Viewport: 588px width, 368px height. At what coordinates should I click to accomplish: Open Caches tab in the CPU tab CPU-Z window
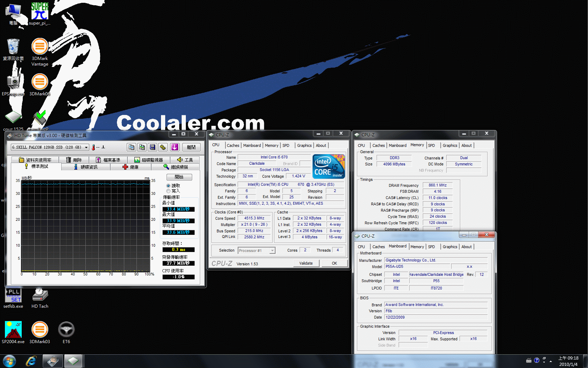[233, 145]
